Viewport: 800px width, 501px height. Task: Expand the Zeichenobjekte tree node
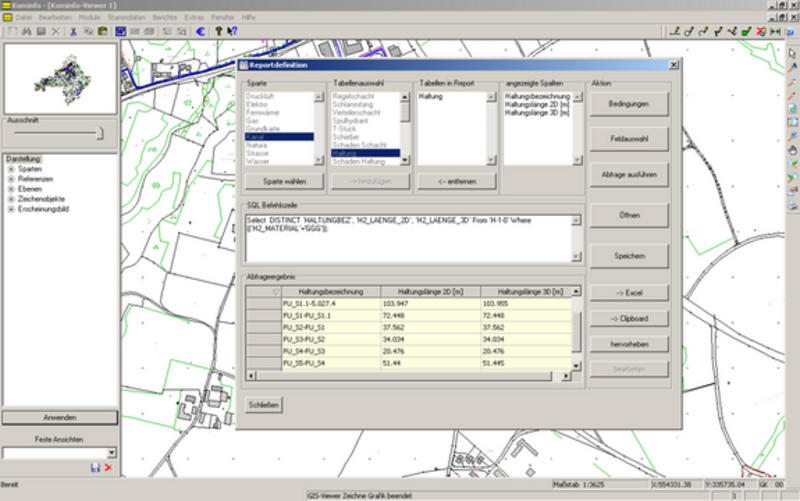pos(11,199)
